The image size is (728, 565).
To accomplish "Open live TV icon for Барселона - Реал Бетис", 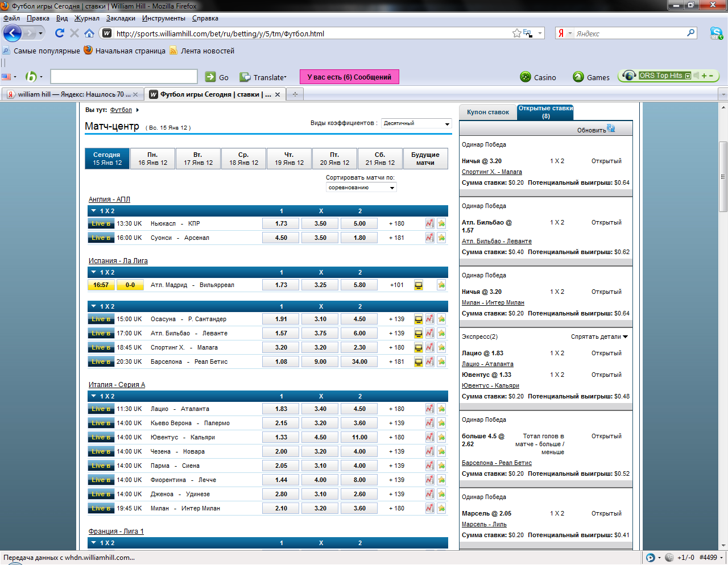I will coord(419,362).
